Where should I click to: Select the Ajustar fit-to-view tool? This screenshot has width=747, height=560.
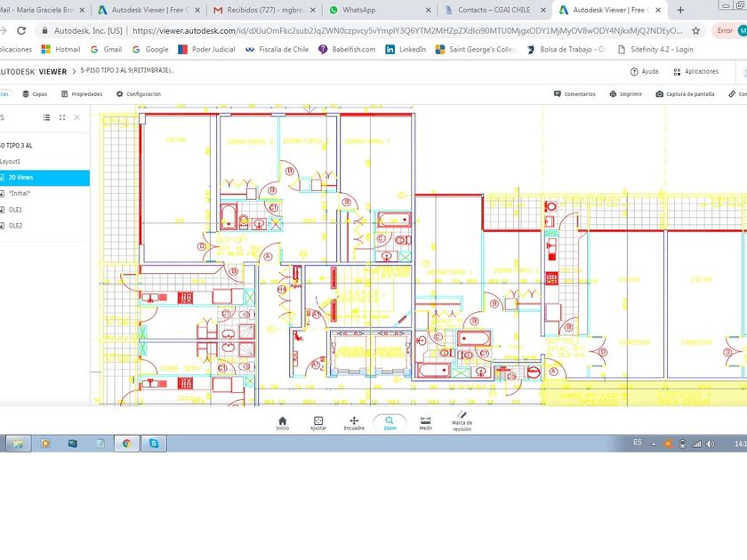[x=318, y=422]
